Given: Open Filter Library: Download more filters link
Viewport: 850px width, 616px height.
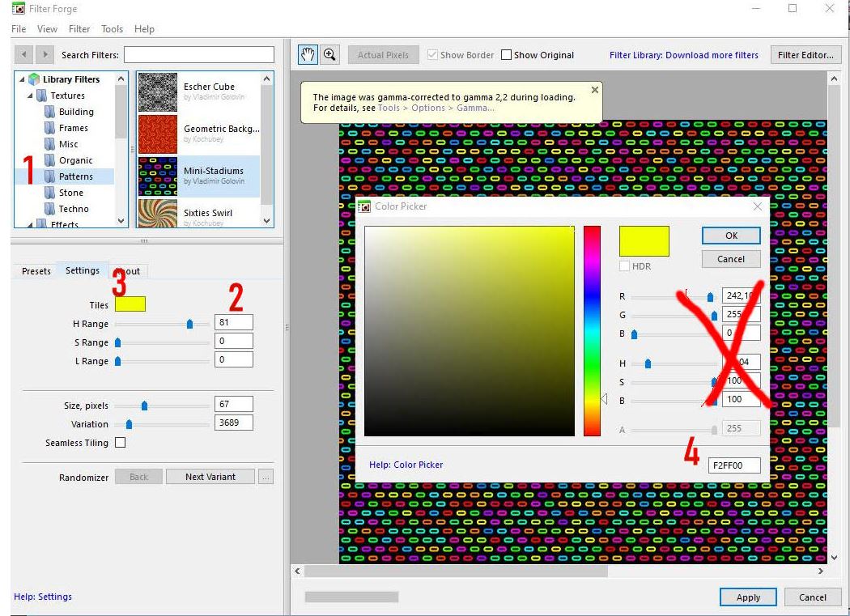Looking at the screenshot, I should 683,55.
